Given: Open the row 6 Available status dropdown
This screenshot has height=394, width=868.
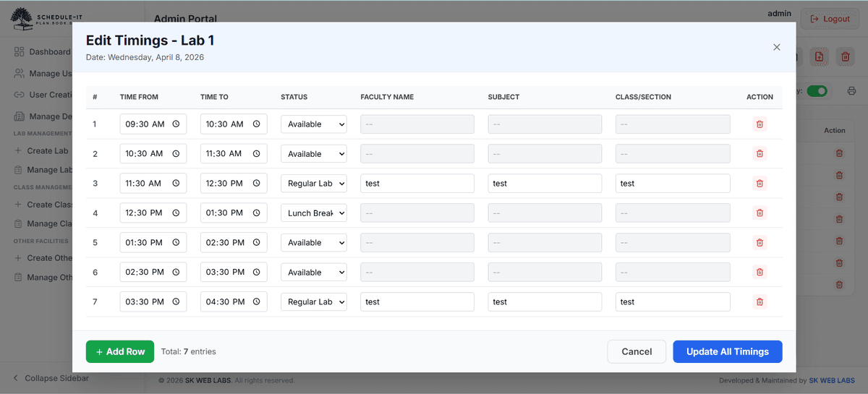Looking at the screenshot, I should (314, 273).
